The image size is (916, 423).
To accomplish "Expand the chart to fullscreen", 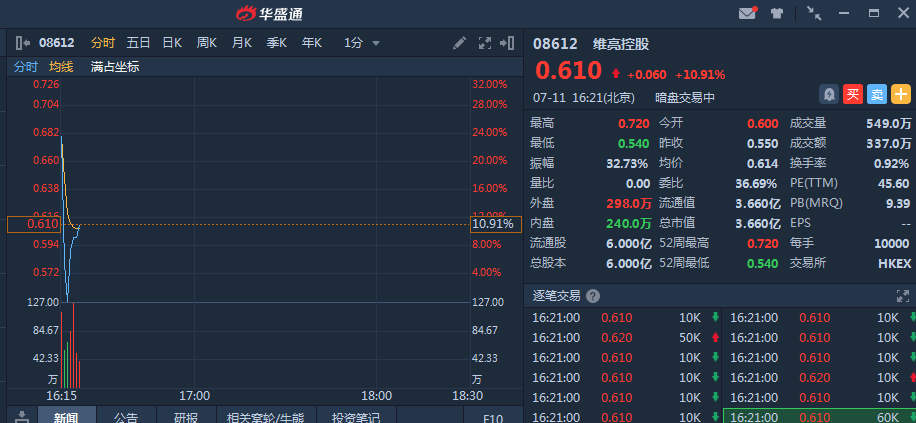I will [x=485, y=43].
